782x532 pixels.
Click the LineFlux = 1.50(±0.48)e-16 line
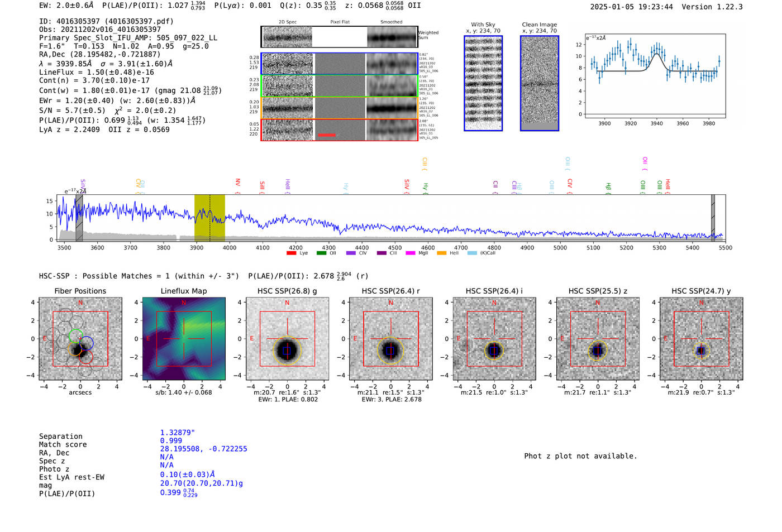[97, 73]
